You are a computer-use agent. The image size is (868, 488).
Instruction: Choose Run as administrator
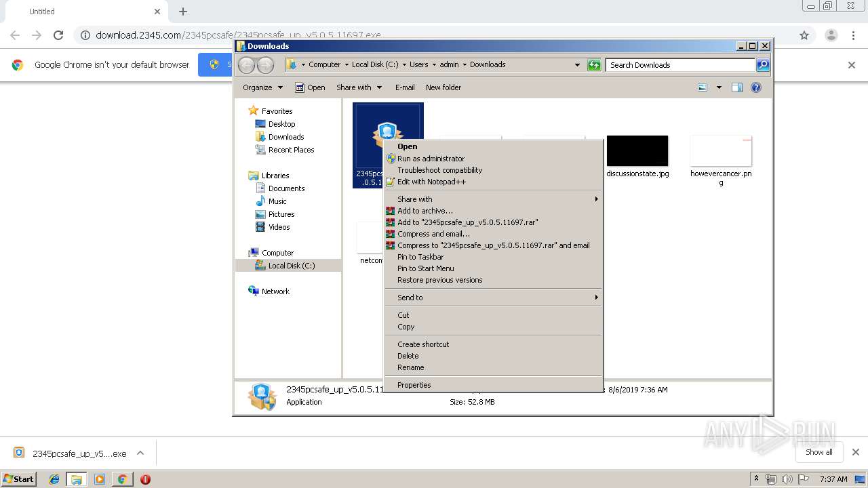[x=493, y=159]
